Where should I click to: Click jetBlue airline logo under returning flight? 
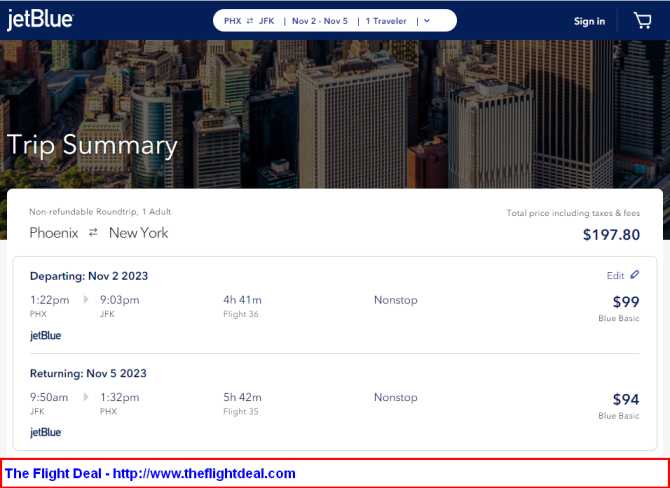coord(46,432)
